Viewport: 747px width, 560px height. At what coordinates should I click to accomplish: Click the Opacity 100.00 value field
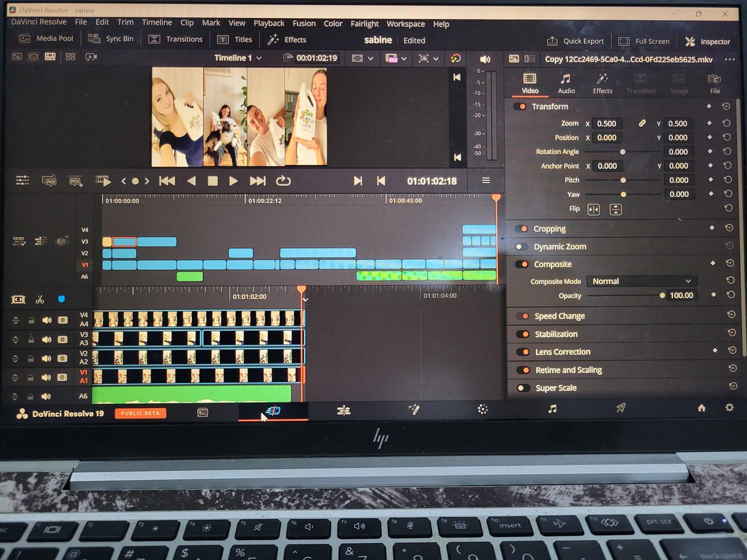(x=683, y=296)
